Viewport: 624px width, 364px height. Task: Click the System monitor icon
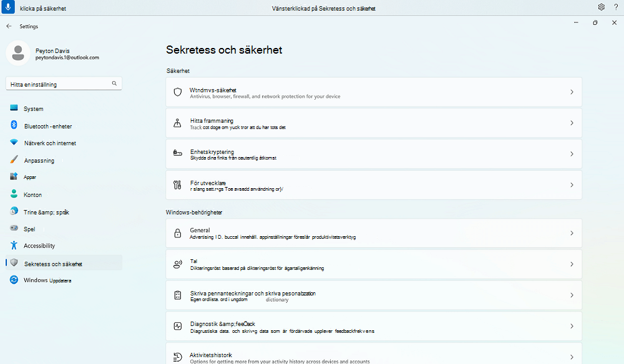pos(14,108)
